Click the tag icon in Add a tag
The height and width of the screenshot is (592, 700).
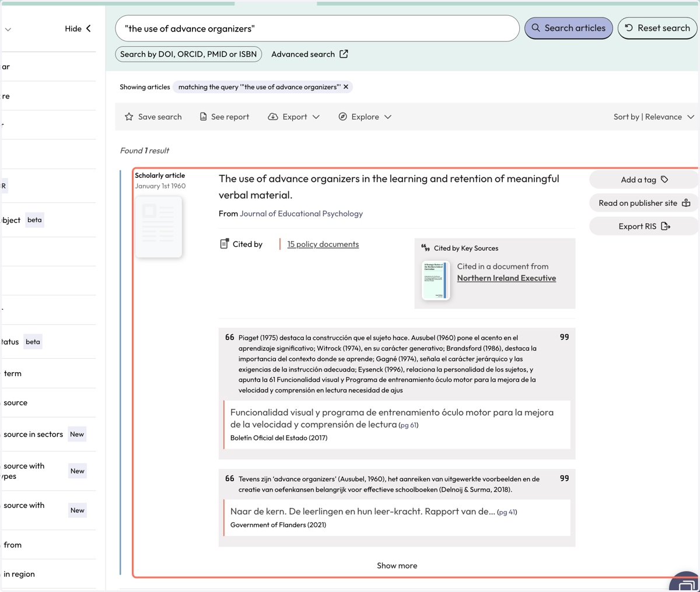coord(664,180)
